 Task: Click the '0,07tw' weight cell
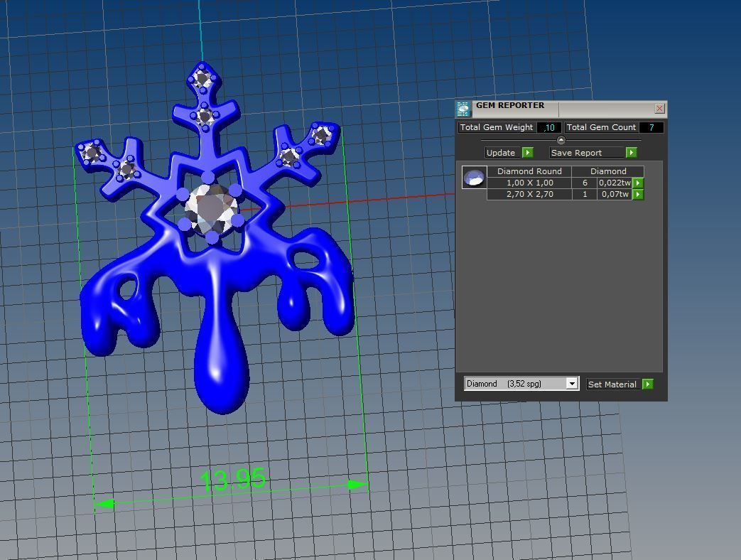615,194
